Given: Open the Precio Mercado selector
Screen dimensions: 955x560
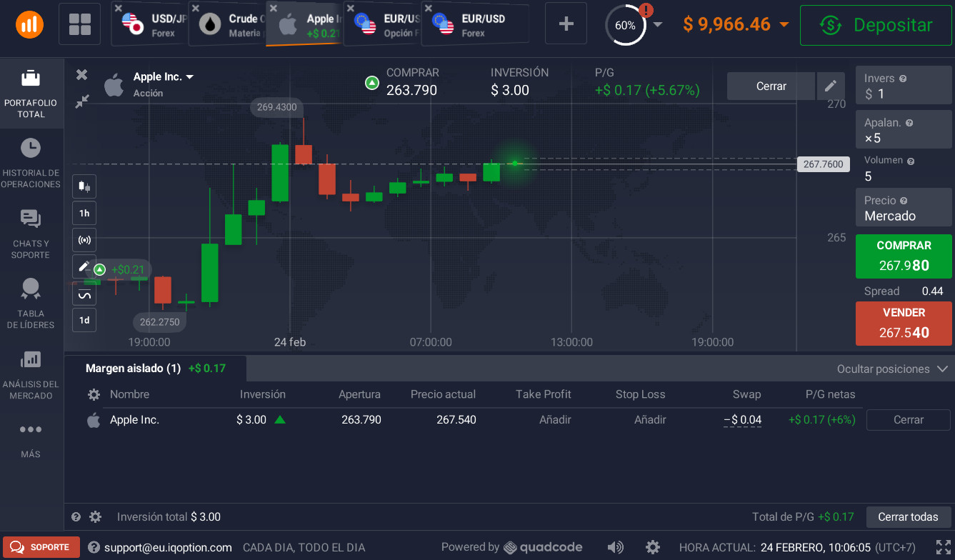Looking at the screenshot, I should point(904,208).
